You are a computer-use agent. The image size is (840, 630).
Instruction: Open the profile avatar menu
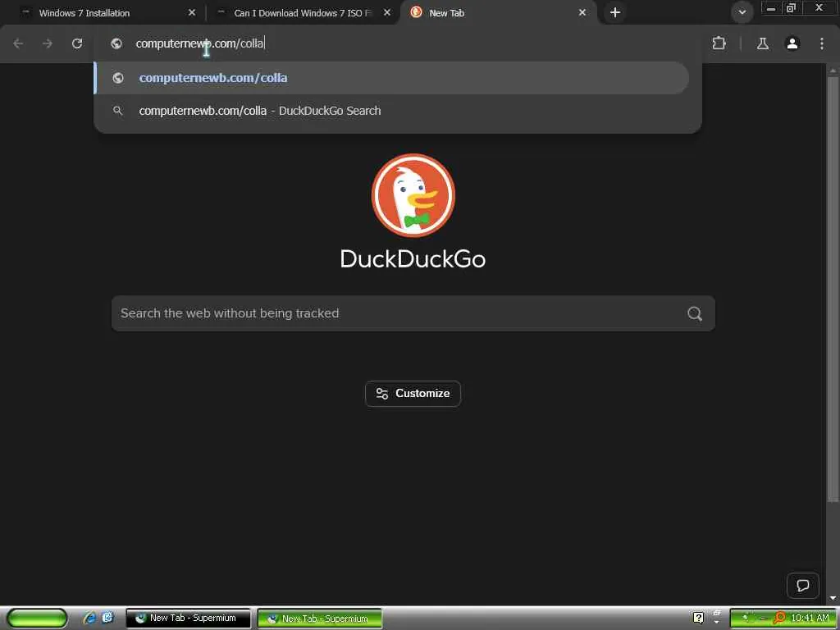click(792, 43)
